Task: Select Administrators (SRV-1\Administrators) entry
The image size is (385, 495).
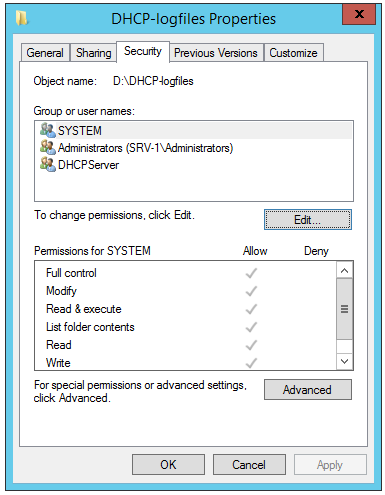Action: (x=194, y=148)
